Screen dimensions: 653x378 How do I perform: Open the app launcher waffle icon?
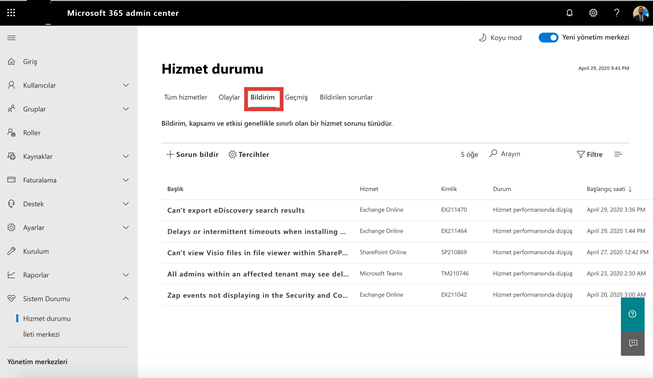11,13
